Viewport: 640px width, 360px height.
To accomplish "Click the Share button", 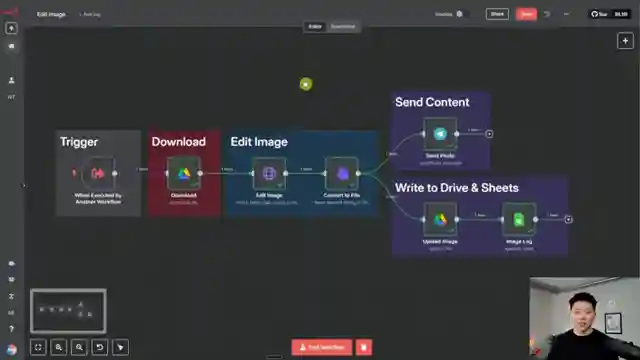I will (x=497, y=14).
